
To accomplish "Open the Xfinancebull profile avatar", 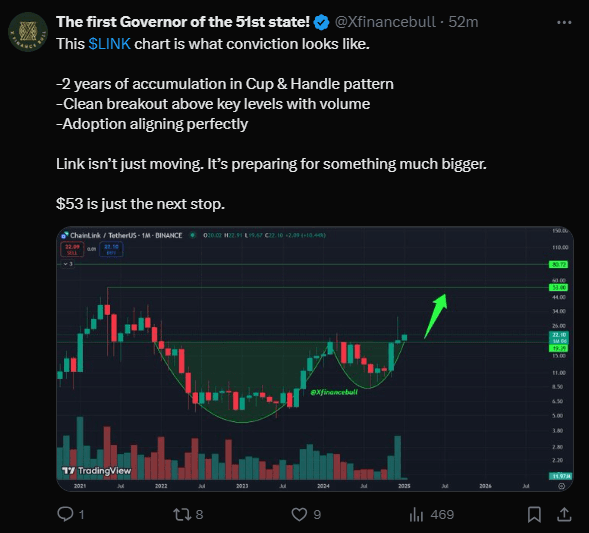I will (x=28, y=32).
